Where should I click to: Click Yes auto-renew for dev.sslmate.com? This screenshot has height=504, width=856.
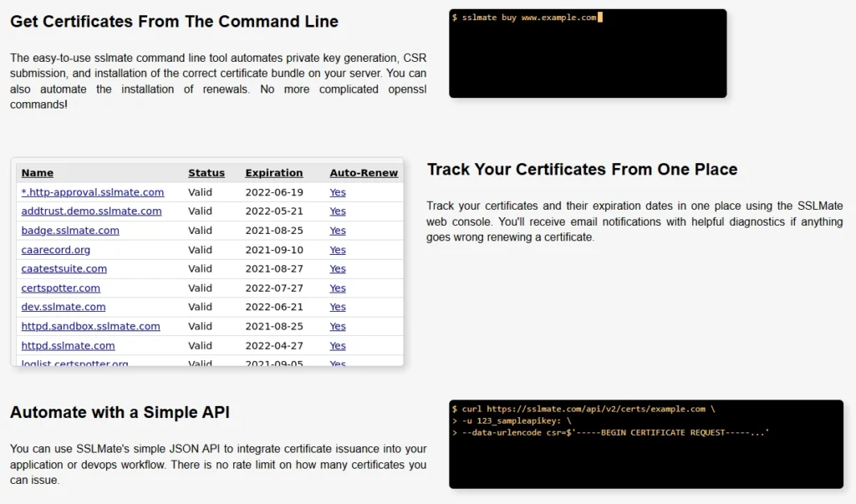click(338, 307)
